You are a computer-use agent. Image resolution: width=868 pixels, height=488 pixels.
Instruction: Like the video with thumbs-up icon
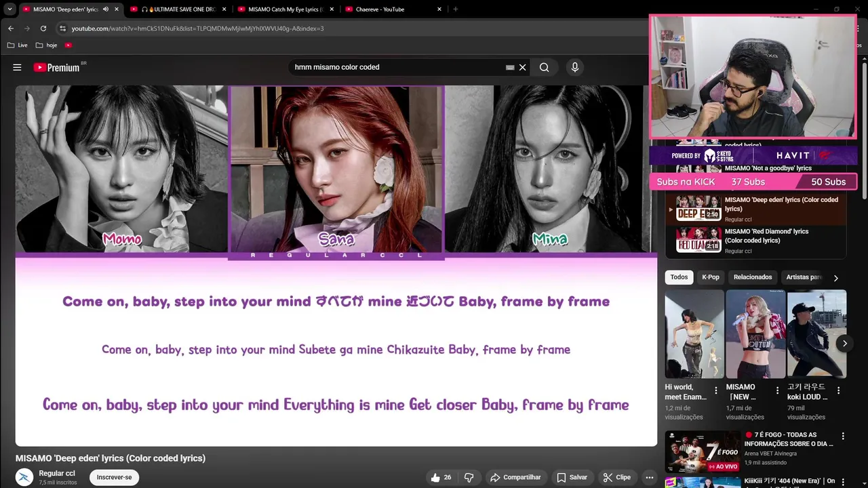(x=441, y=477)
